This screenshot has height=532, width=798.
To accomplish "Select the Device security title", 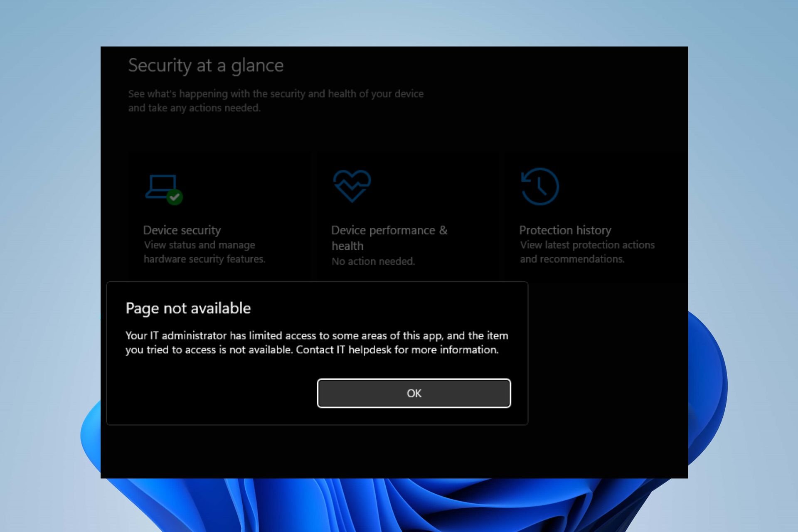I will click(x=182, y=230).
